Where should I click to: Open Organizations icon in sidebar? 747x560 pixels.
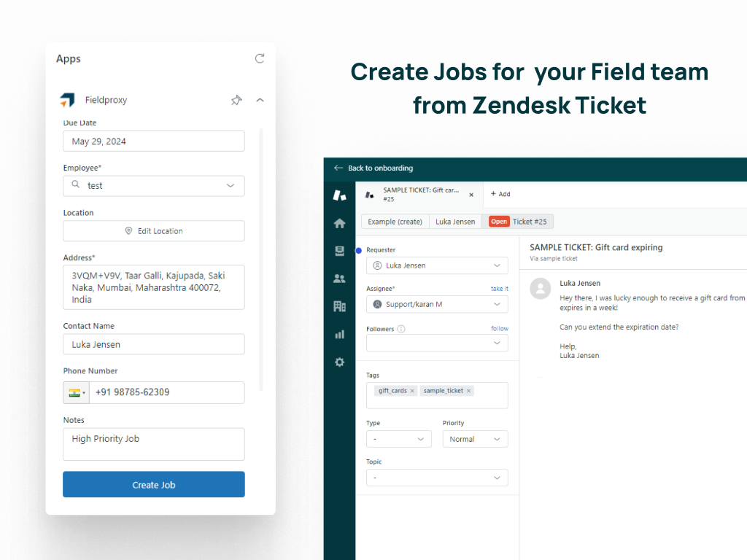339,306
